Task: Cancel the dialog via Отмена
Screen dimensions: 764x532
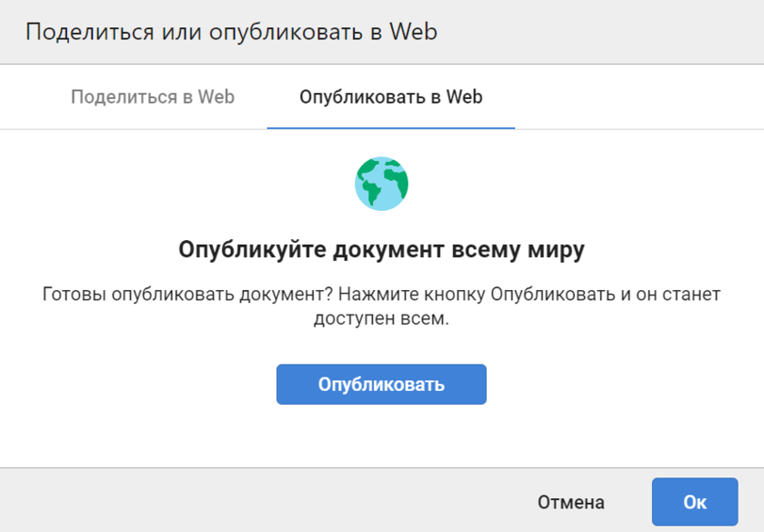Action: 570,502
